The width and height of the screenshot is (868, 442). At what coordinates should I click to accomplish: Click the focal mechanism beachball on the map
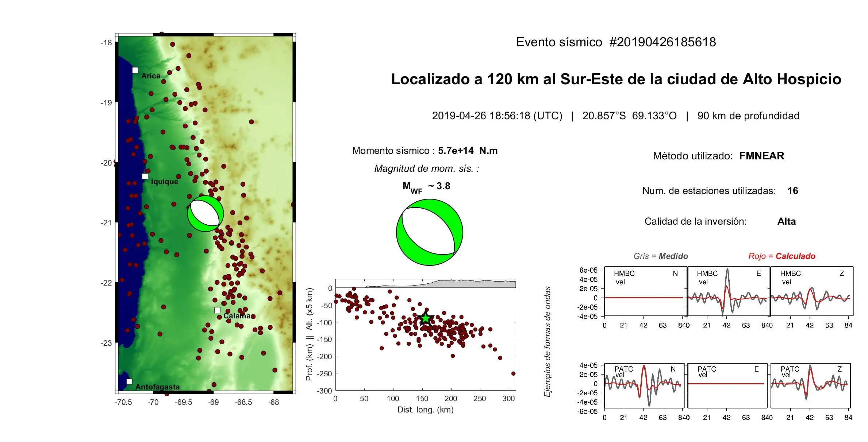coord(206,214)
